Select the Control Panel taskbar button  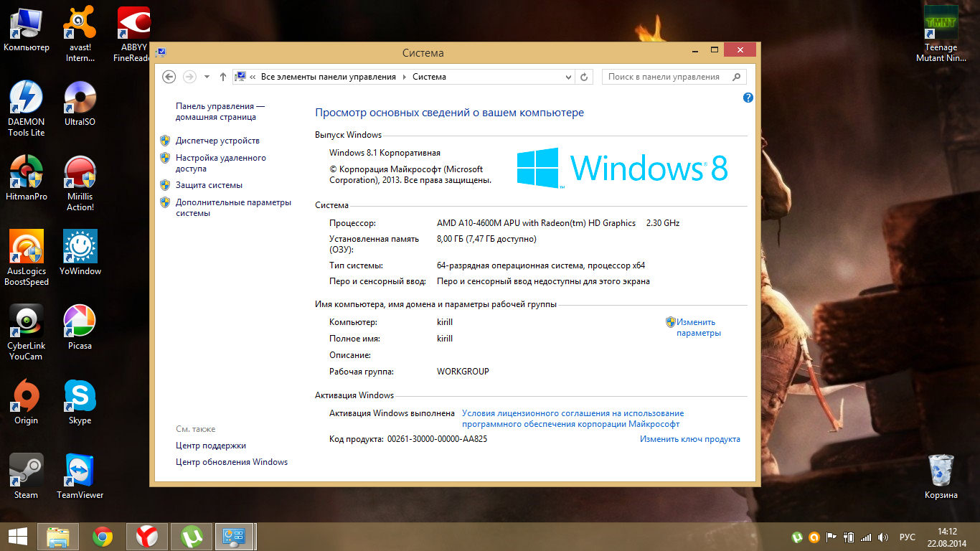coord(235,537)
